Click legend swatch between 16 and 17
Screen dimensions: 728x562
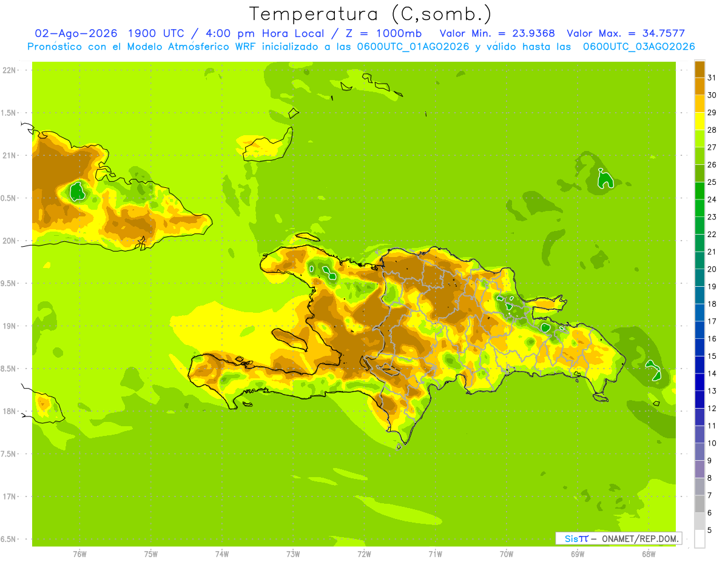[699, 330]
